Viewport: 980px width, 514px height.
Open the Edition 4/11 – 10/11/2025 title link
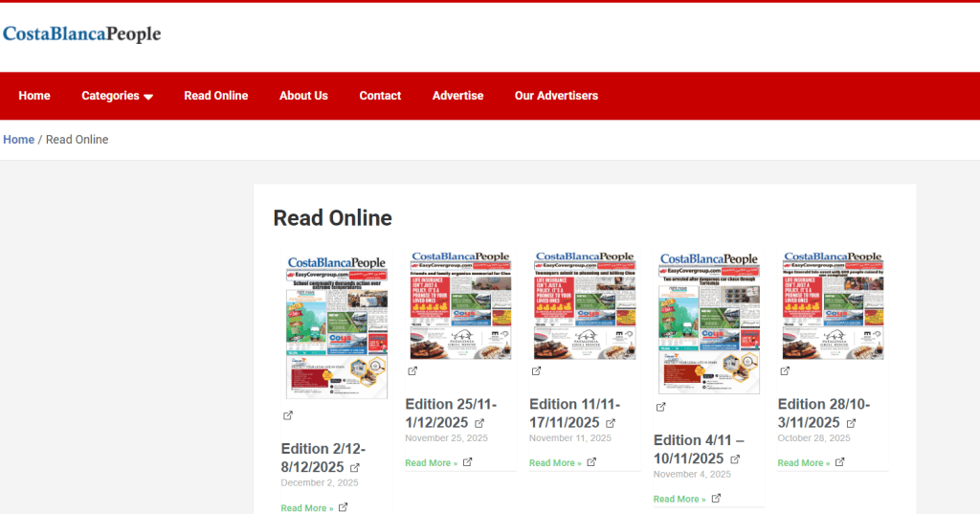pos(699,449)
